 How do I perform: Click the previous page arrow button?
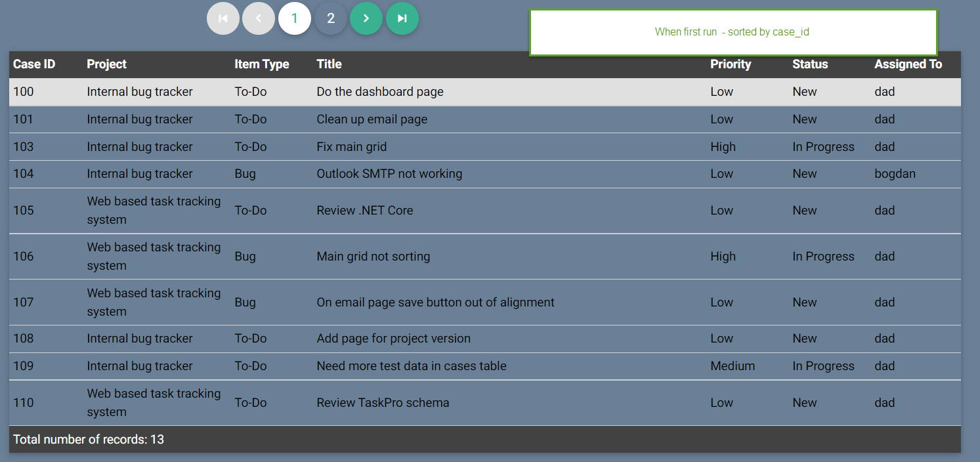pos(259,18)
